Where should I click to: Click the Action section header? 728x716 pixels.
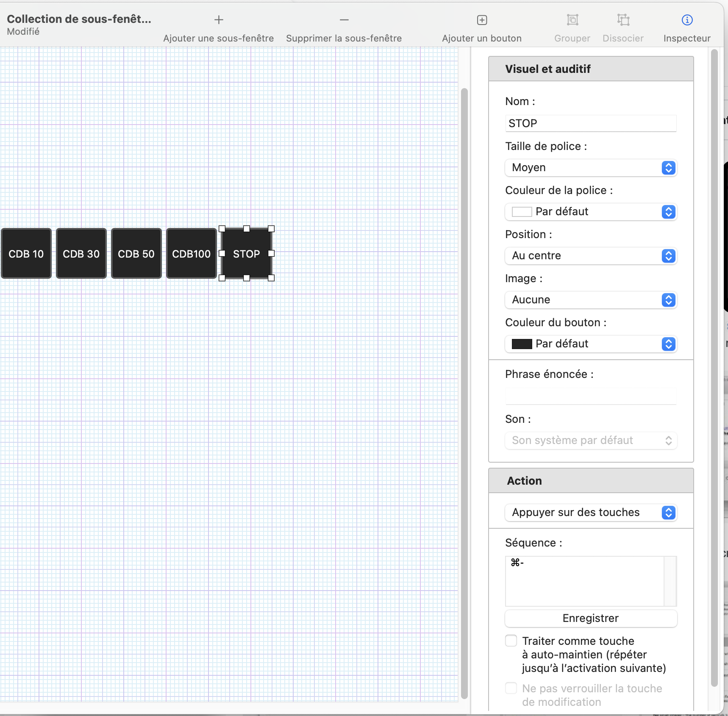point(591,480)
